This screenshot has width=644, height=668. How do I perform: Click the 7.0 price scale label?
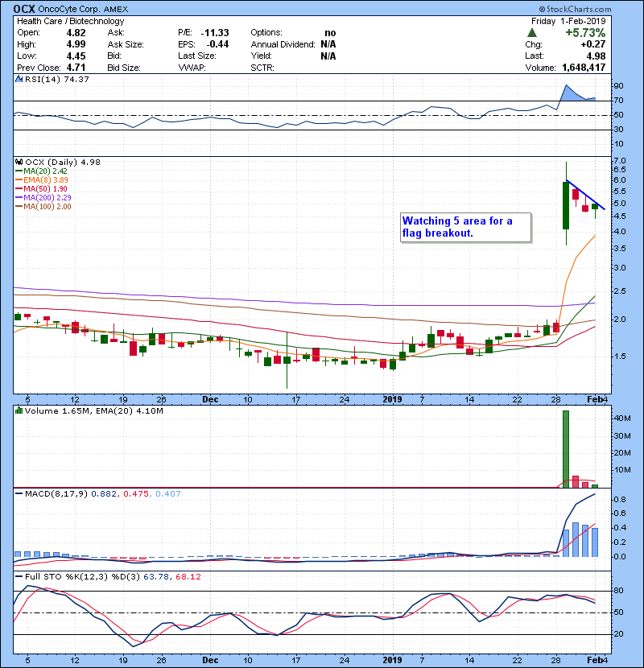coord(620,161)
